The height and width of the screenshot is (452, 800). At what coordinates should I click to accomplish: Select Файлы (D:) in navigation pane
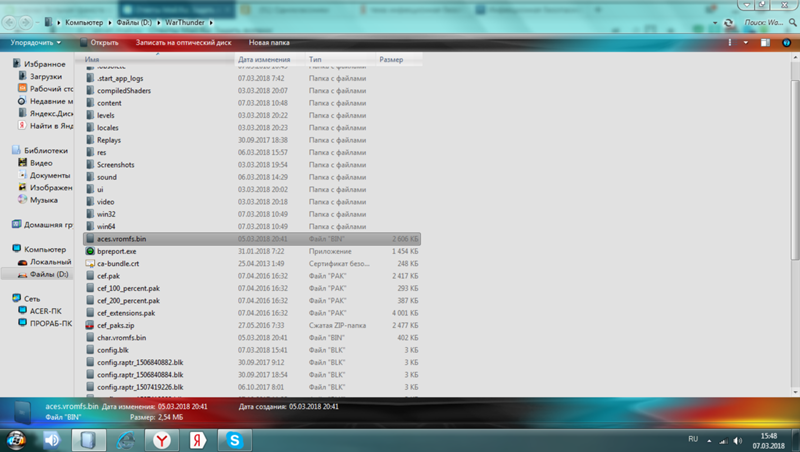click(49, 274)
